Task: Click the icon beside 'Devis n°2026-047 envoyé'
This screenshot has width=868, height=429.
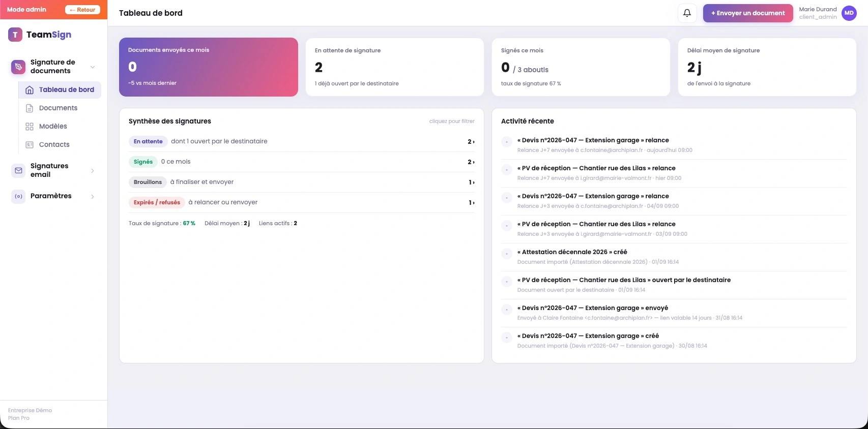Action: click(x=507, y=310)
